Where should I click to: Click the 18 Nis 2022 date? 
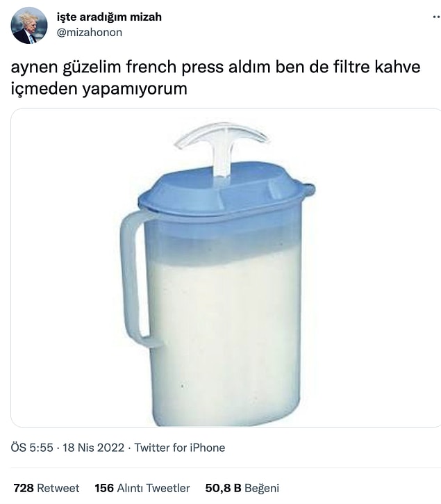[x=93, y=448]
